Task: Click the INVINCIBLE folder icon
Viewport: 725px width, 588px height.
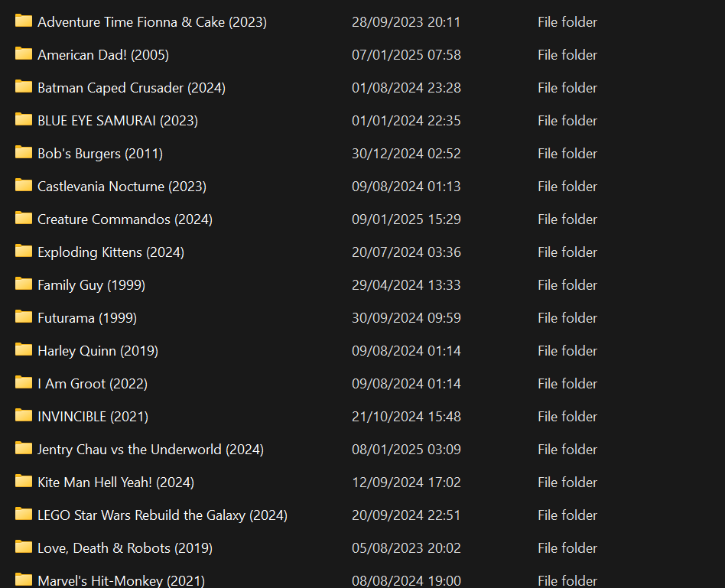Action: 23,415
